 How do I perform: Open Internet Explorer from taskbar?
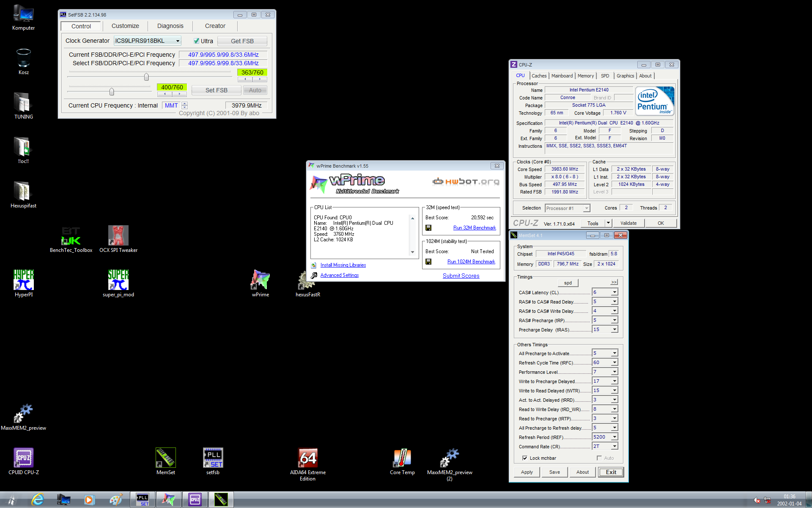[38, 500]
